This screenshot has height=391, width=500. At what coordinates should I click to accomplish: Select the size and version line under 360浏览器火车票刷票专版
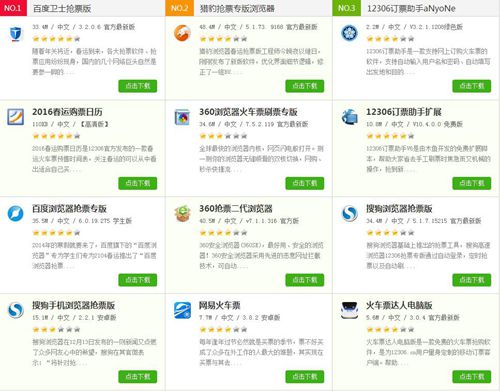(x=254, y=124)
